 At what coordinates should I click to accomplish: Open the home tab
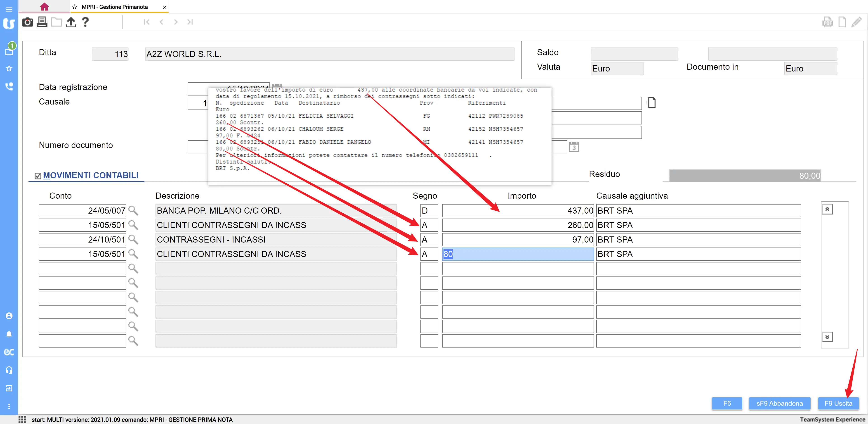[x=44, y=7]
